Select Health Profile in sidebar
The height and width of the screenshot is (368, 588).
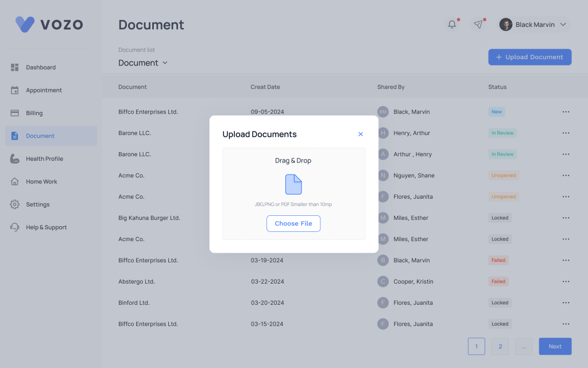point(44,158)
